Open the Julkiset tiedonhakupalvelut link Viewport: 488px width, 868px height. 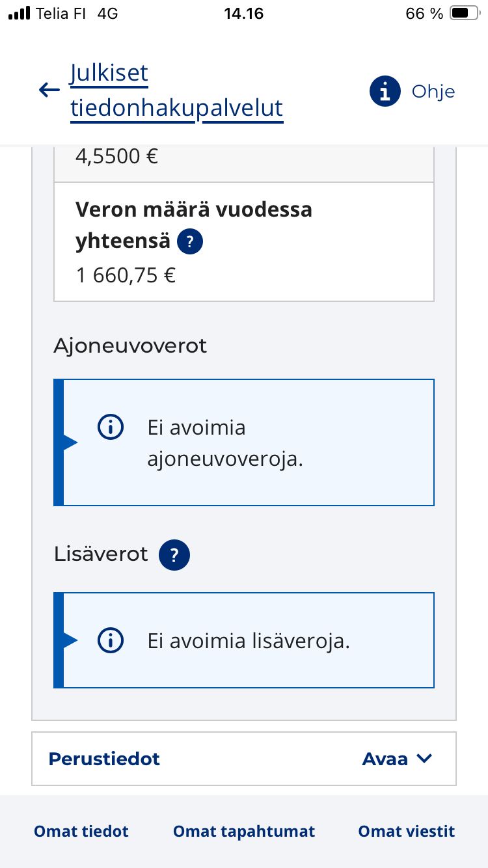[x=177, y=91]
